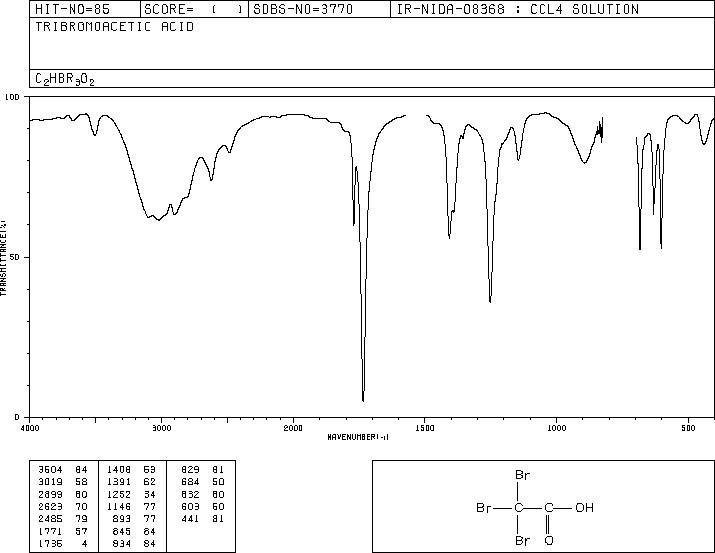Screen dimensions: 715x553
Task: Click the OH group in structure diagram
Action: click(584, 507)
